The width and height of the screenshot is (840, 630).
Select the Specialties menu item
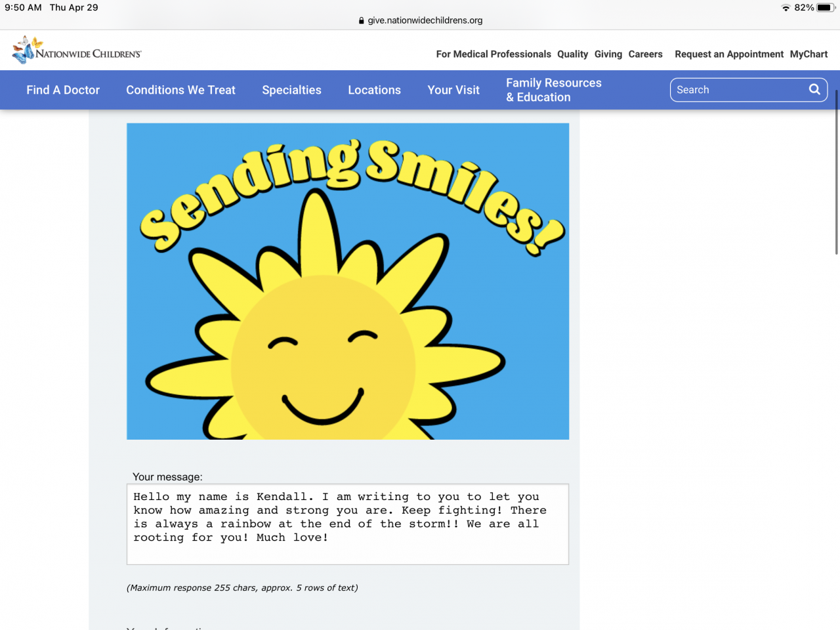click(x=292, y=90)
